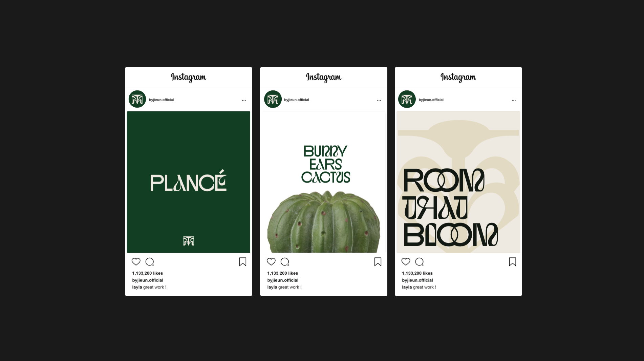Like the Room That Bloom post
Image resolution: width=644 pixels, height=361 pixels.
(x=406, y=262)
